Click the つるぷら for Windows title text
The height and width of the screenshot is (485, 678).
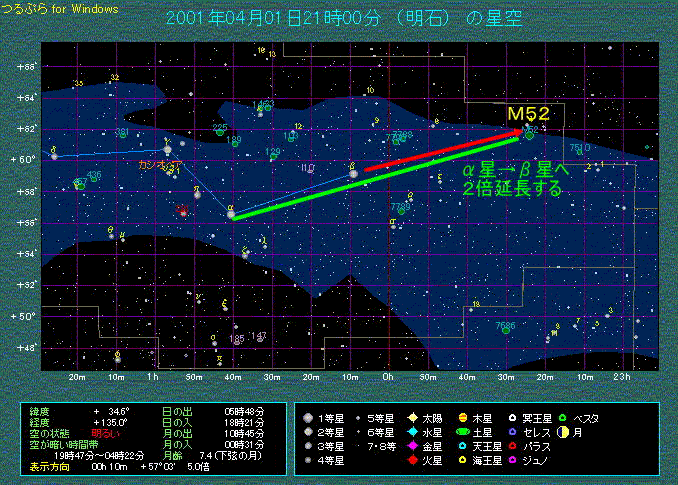(59, 8)
